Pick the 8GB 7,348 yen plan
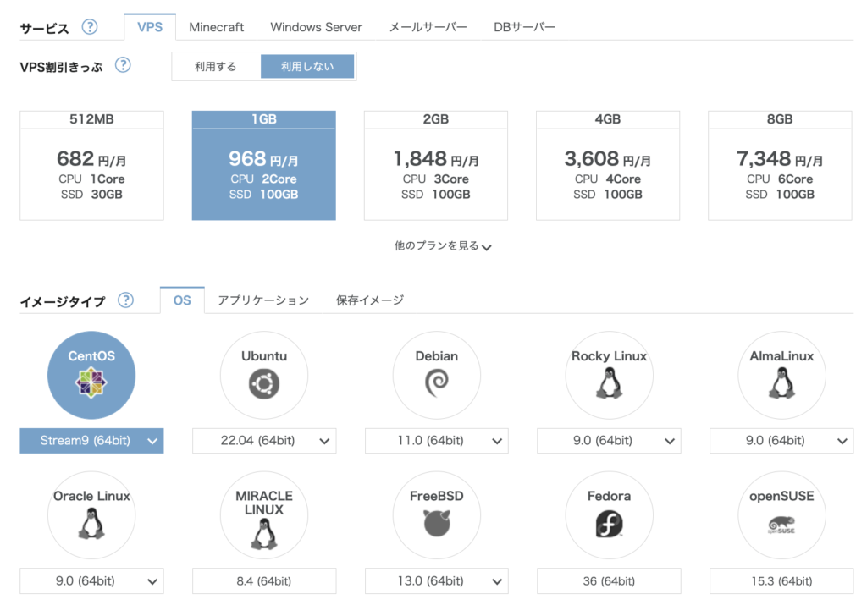Screen dimensions: 867x616 (780, 165)
